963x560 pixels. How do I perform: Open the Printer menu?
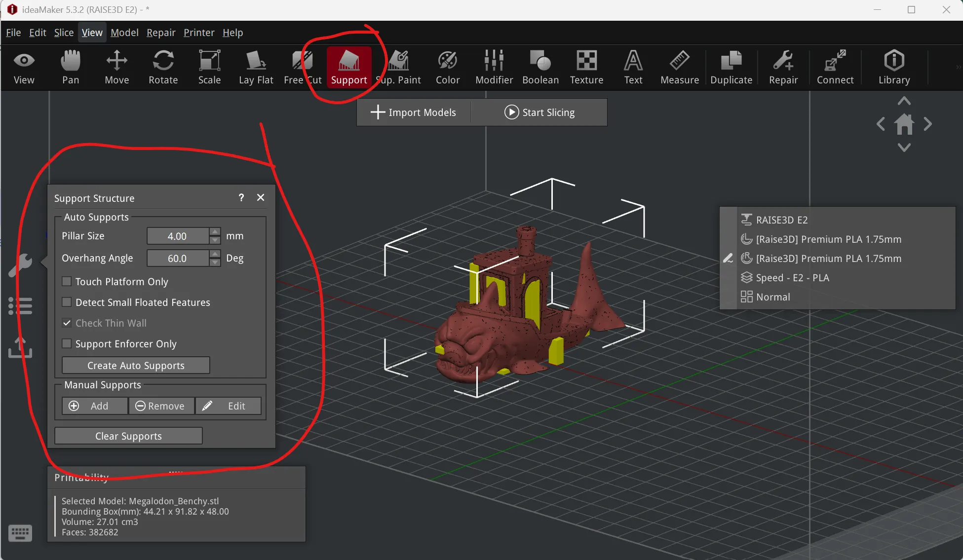click(199, 33)
